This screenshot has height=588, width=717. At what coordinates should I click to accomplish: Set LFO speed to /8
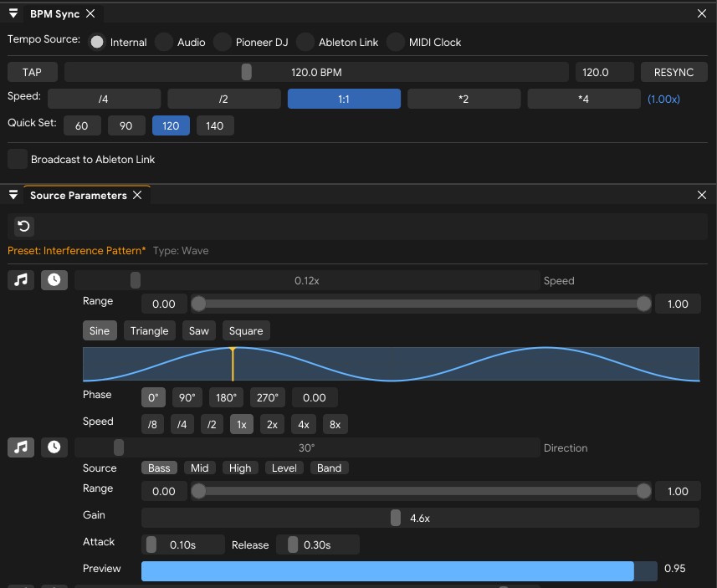tap(152, 424)
